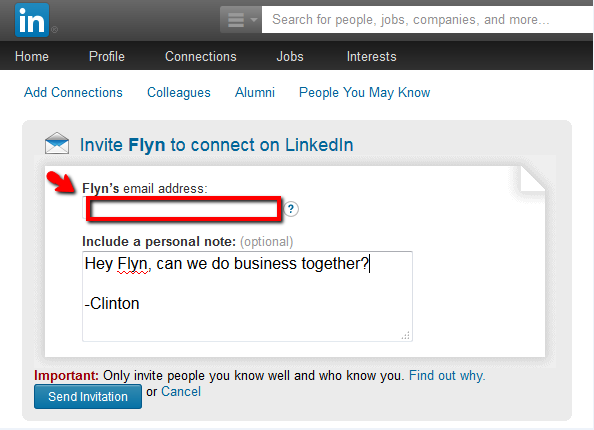Click the email help question mark icon
The height and width of the screenshot is (430, 594).
(291, 209)
